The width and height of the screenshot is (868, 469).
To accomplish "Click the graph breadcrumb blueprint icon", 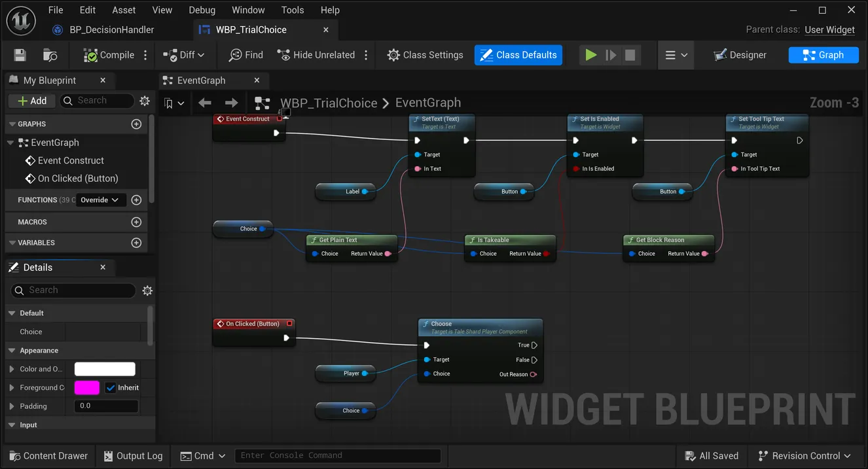I will (262, 103).
